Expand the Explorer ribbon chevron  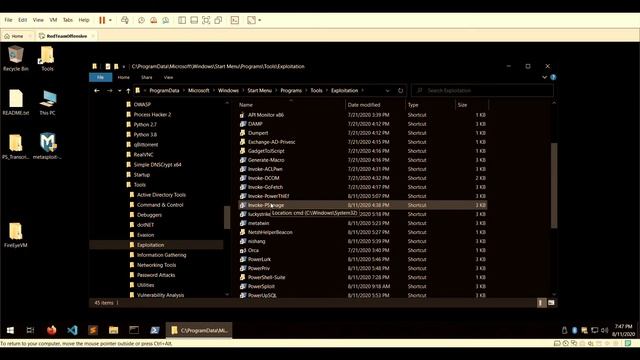544,77
